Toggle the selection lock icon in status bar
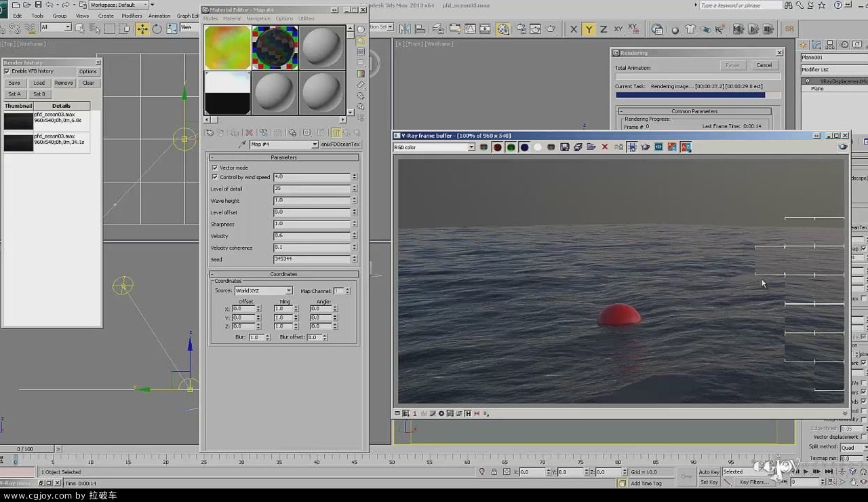This screenshot has height=502, width=868. [494, 471]
